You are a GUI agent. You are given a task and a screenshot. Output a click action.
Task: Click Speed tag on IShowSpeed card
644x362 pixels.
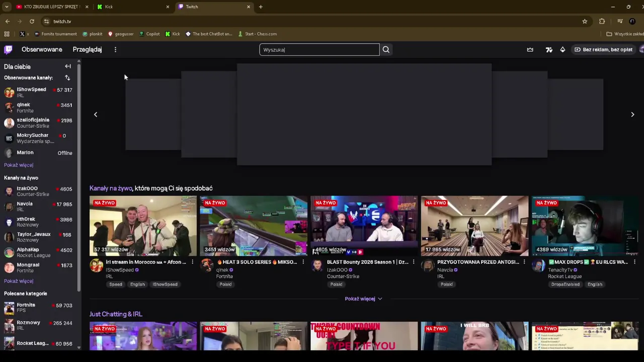[116, 284]
